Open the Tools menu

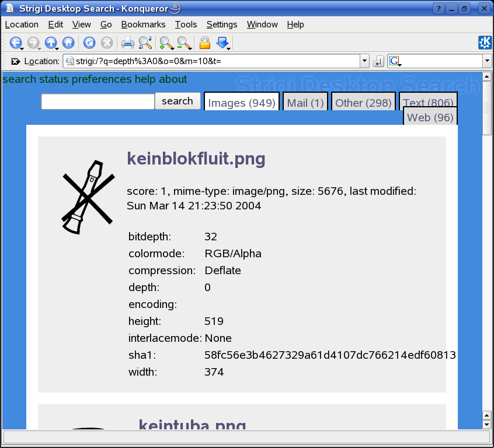point(186,24)
